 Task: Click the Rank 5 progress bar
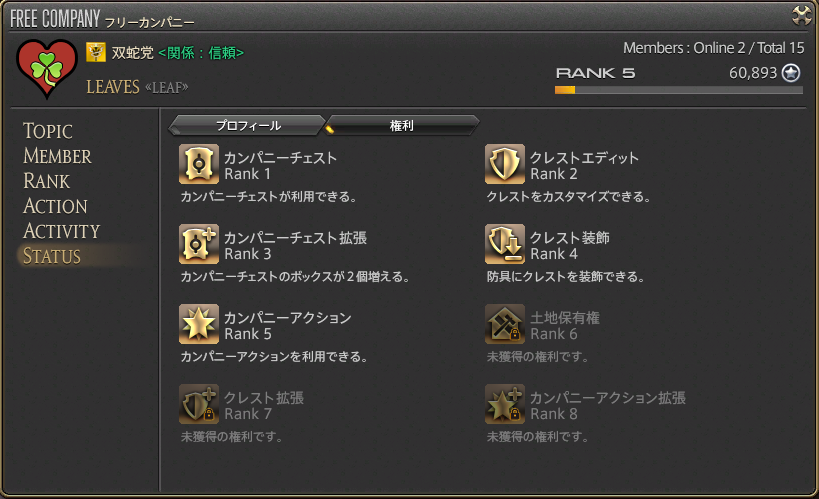pyautogui.click(x=678, y=90)
